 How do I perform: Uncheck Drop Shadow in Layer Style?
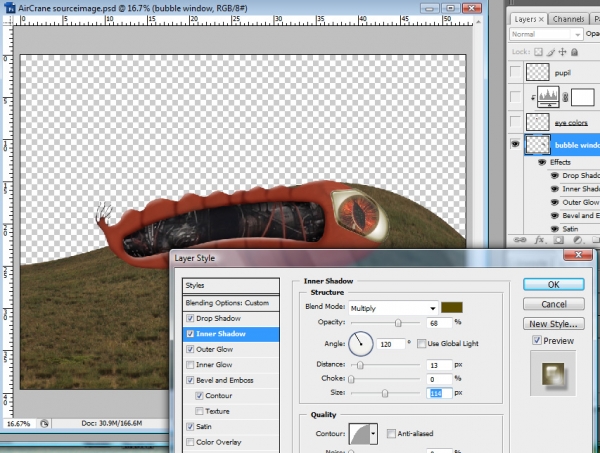click(190, 318)
